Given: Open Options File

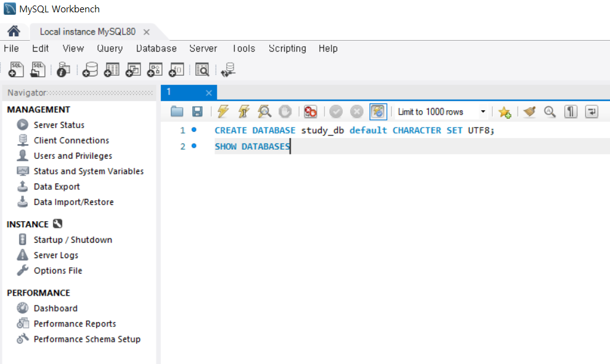Looking at the screenshot, I should pyautogui.click(x=58, y=270).
